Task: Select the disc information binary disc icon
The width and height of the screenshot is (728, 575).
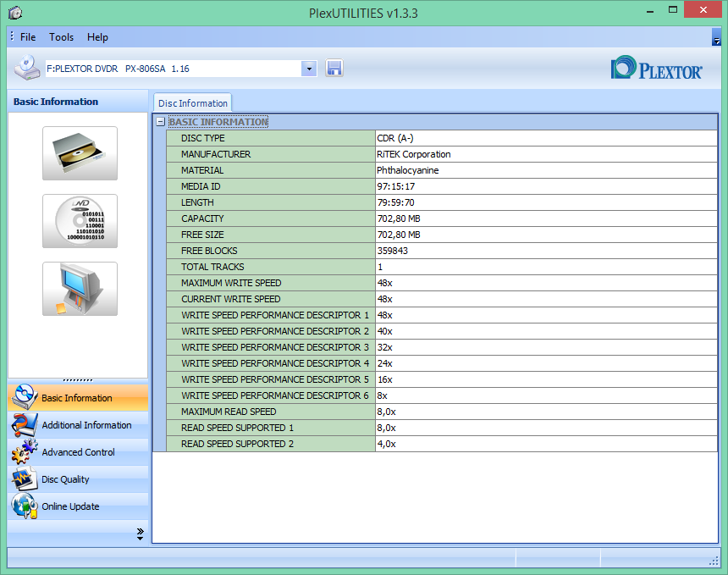Action: 80,221
